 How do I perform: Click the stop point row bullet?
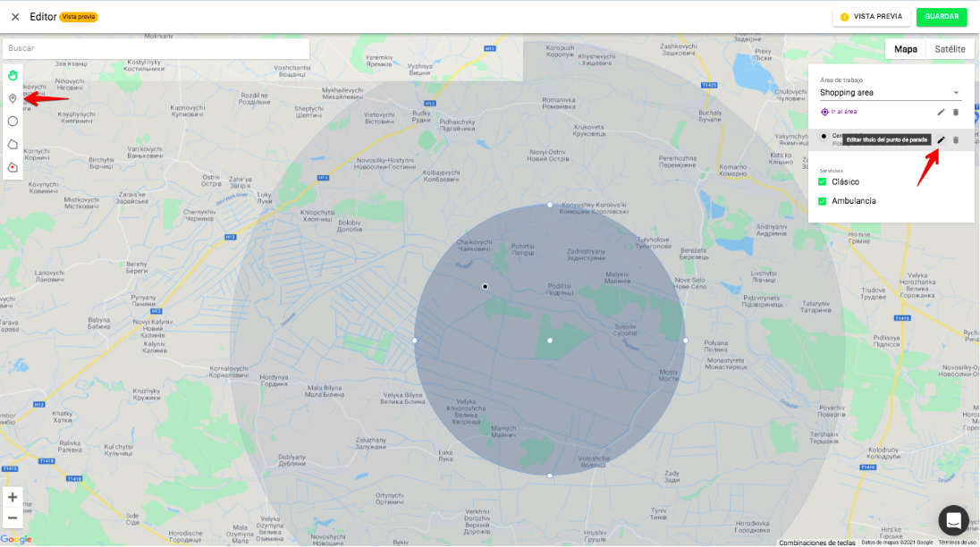tap(824, 136)
